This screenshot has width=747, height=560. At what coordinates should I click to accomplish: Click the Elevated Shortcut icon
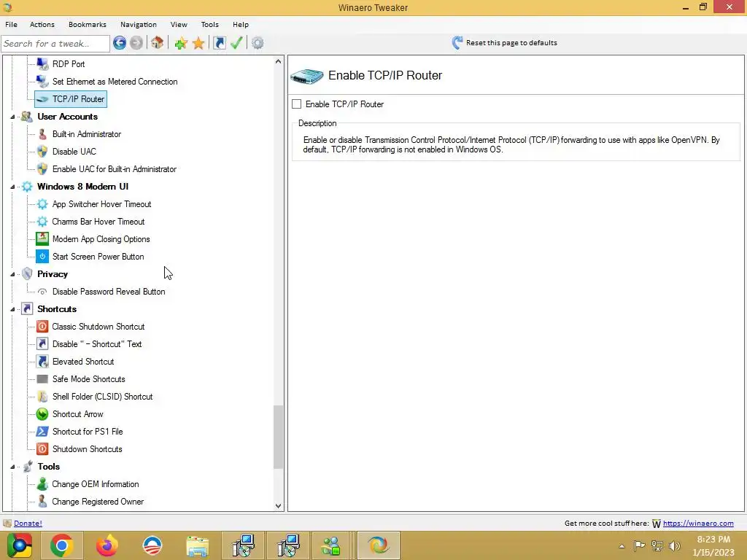(42, 362)
